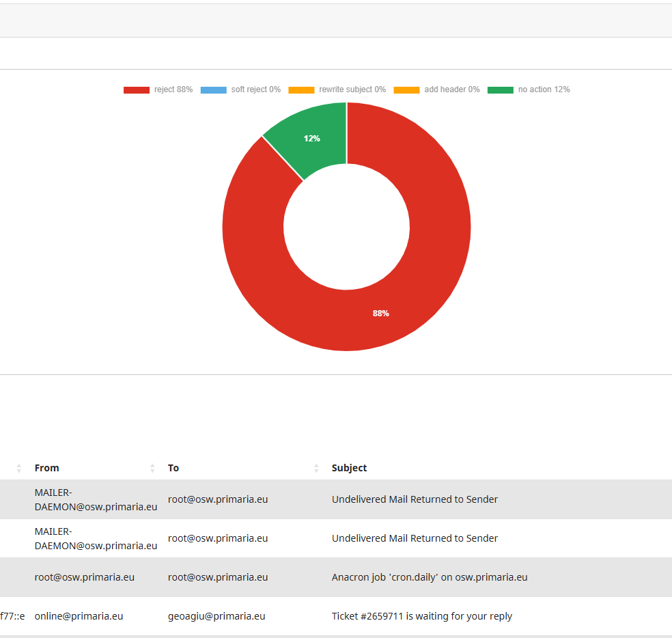Click the red reject legend color swatch
This screenshot has height=638, width=672.
click(x=136, y=90)
